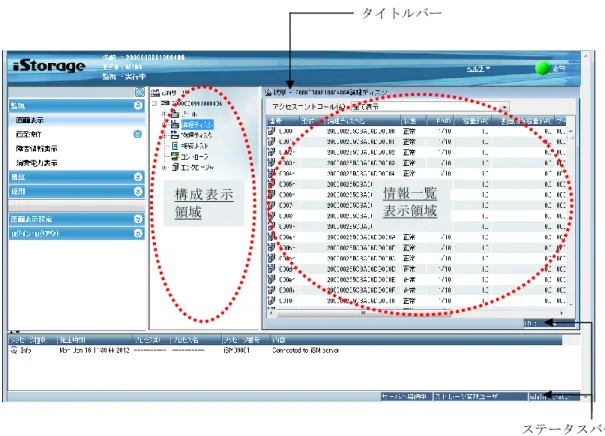The image size is (605, 436).
Task: Click the logical disk icon in row 0000
Action: click(x=272, y=131)
